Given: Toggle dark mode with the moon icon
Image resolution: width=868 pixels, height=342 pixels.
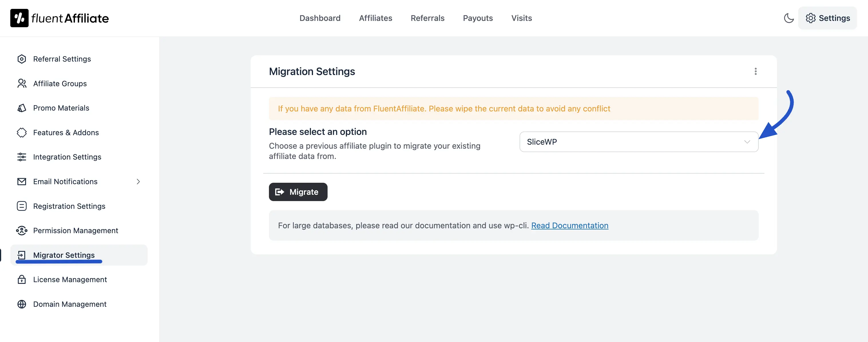Looking at the screenshot, I should (x=789, y=18).
